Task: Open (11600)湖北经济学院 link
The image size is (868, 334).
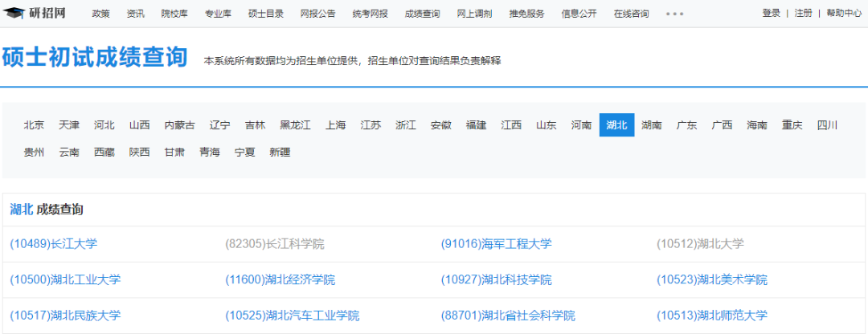Action: (280, 280)
